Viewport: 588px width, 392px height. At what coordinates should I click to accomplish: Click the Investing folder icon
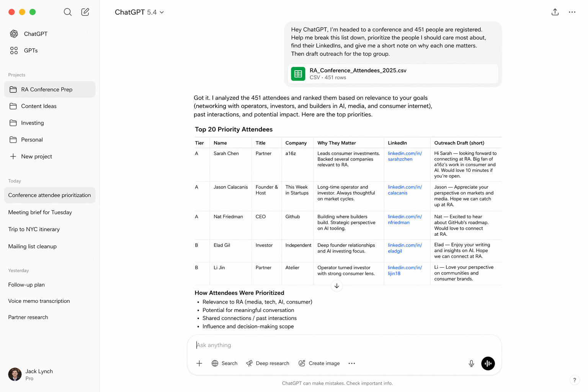(13, 123)
